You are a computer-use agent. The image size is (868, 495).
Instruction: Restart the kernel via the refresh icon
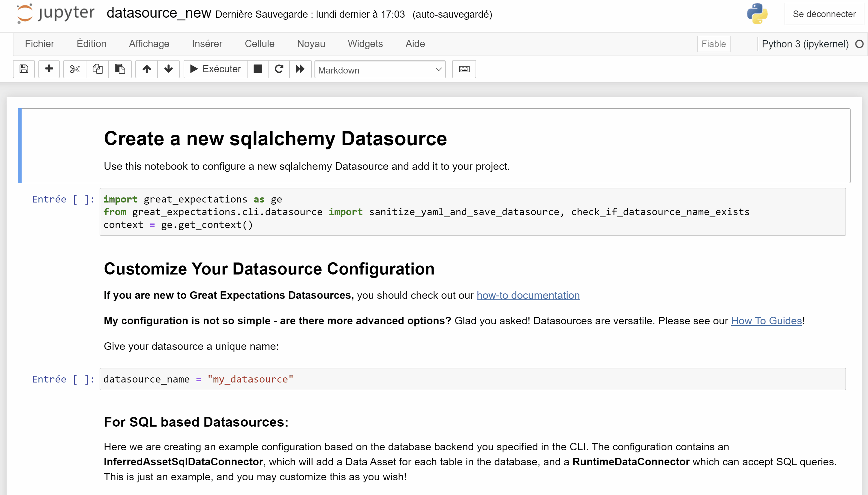[x=278, y=69]
